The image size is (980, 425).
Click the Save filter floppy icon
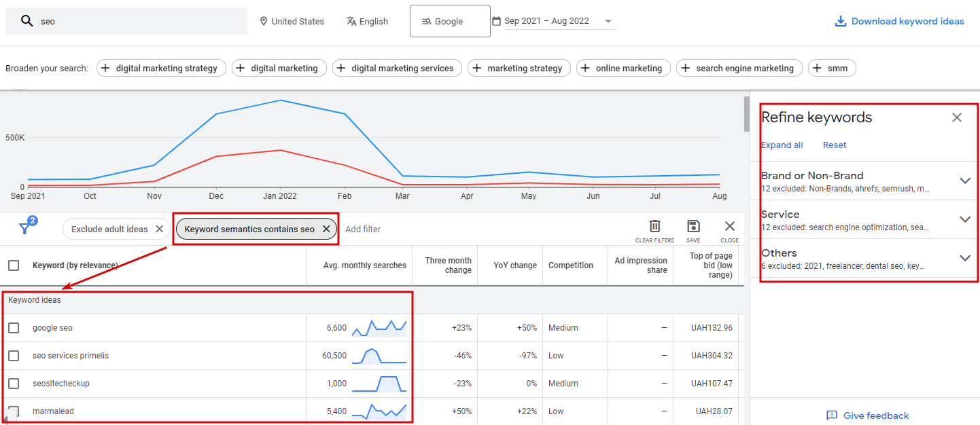click(x=693, y=226)
